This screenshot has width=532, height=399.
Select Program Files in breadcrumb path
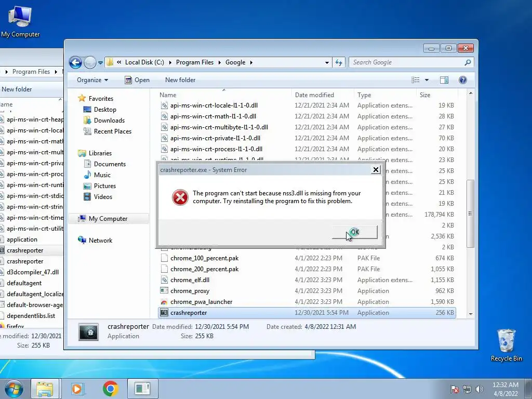point(195,62)
